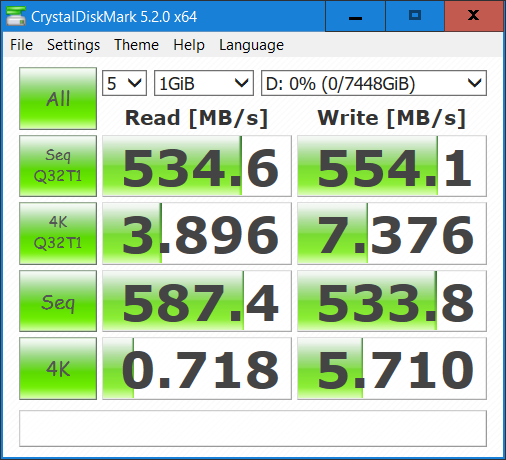Open the File menu
The image size is (506, 460).
click(x=21, y=45)
